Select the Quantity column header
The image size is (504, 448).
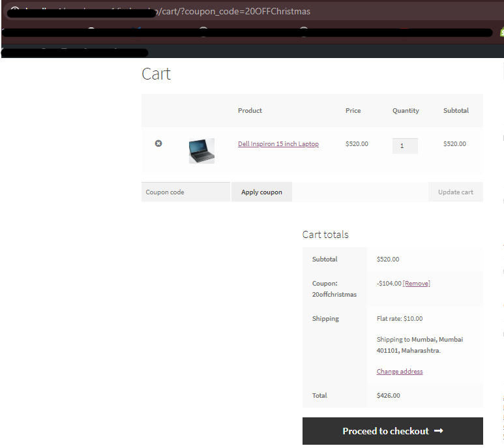coord(406,111)
